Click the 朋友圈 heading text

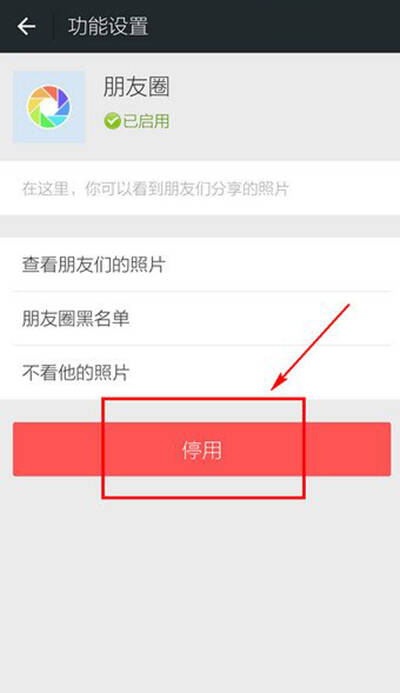(136, 87)
